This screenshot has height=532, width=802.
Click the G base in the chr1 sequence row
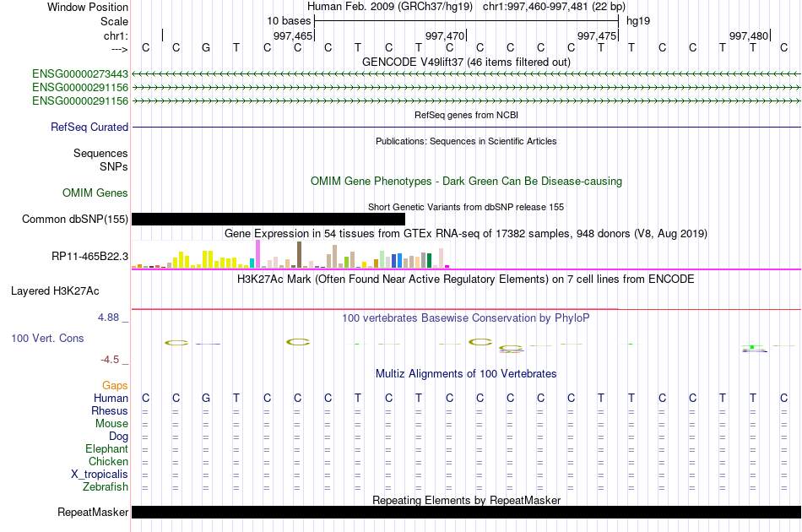pos(206,47)
